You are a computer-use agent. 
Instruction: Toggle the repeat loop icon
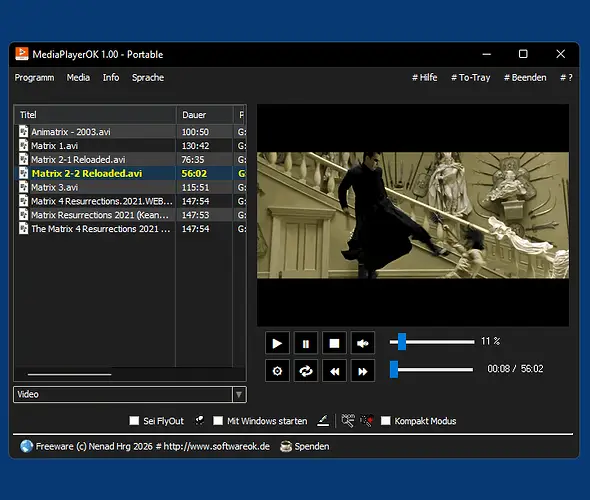(x=306, y=371)
